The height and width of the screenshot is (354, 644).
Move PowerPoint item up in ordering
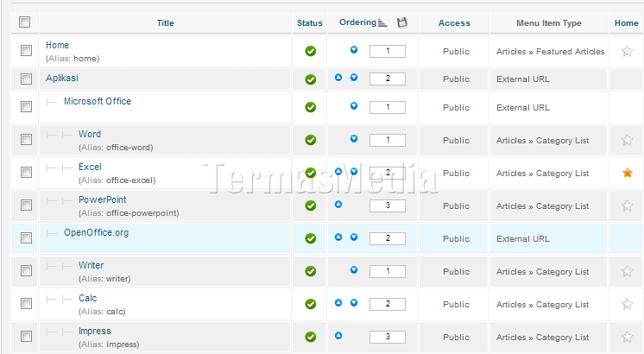(338, 204)
